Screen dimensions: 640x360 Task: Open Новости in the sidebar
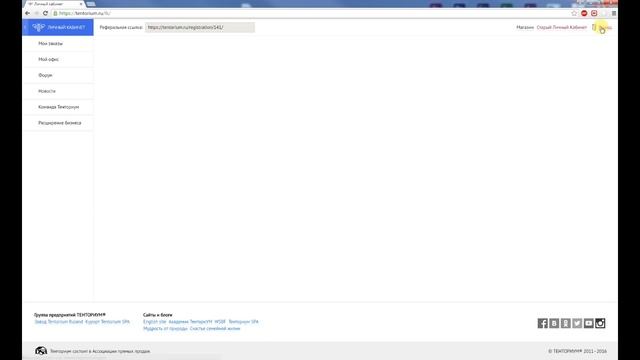(x=58, y=91)
